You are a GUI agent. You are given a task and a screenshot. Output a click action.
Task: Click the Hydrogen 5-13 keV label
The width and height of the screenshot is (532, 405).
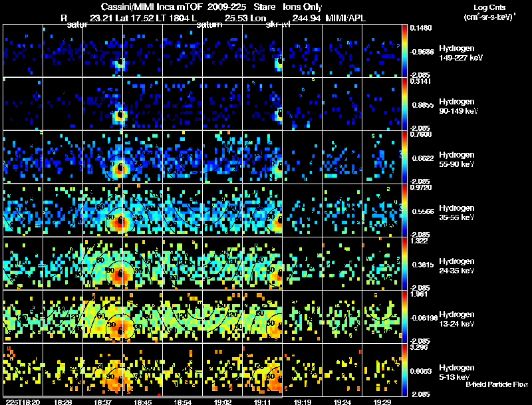click(457, 372)
